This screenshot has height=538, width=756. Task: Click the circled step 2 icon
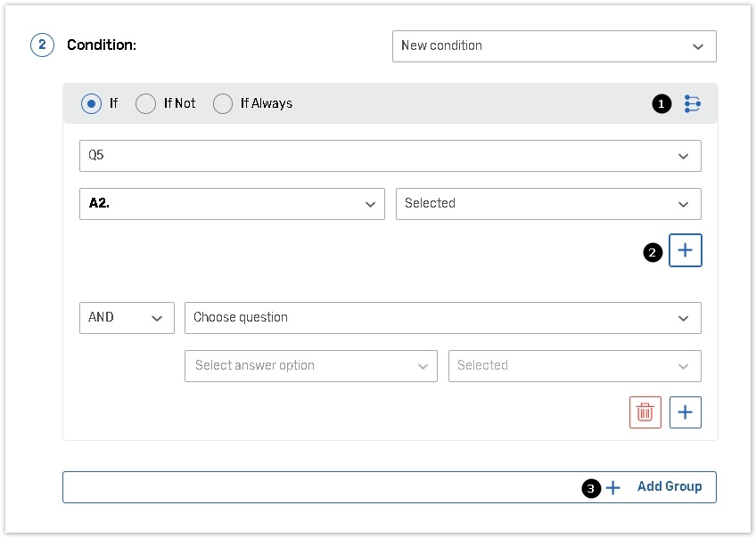point(42,45)
